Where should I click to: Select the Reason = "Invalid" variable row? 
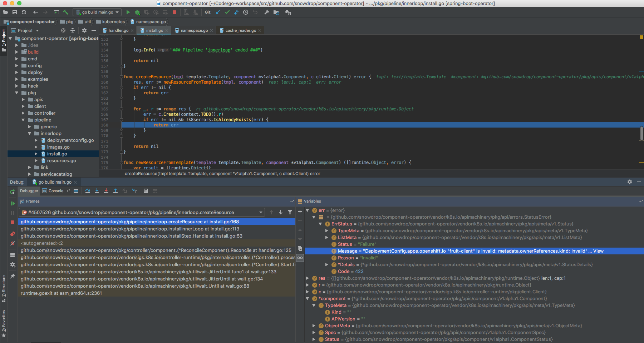[474, 258]
